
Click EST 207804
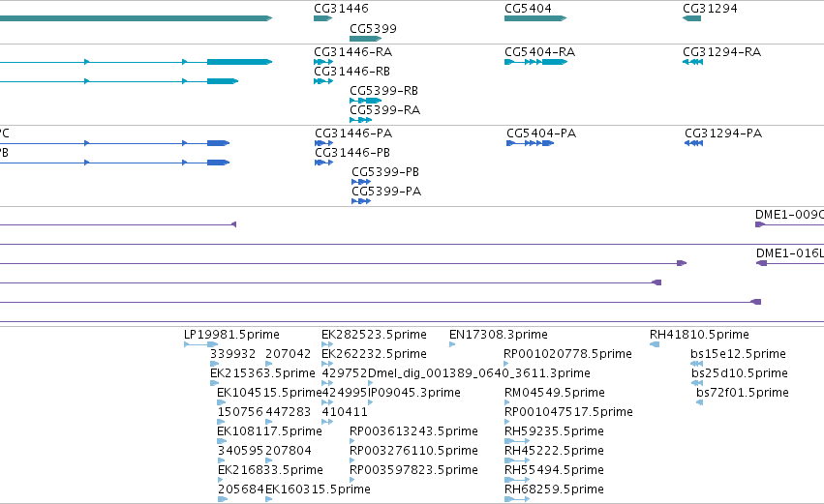click(288, 452)
